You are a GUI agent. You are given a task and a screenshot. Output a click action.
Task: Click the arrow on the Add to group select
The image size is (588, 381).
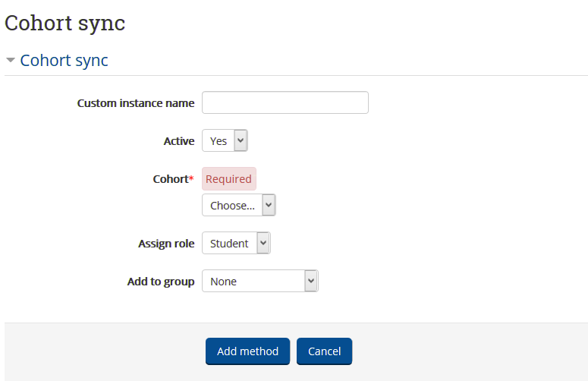(x=310, y=281)
